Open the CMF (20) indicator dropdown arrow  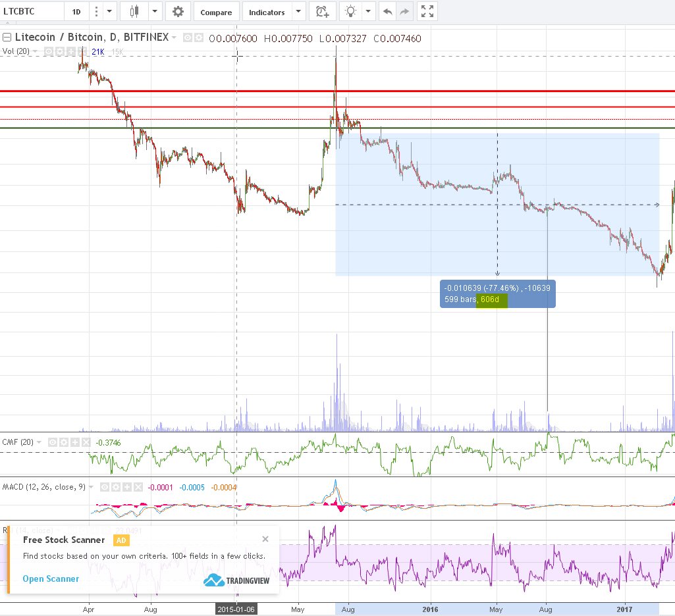click(x=39, y=442)
